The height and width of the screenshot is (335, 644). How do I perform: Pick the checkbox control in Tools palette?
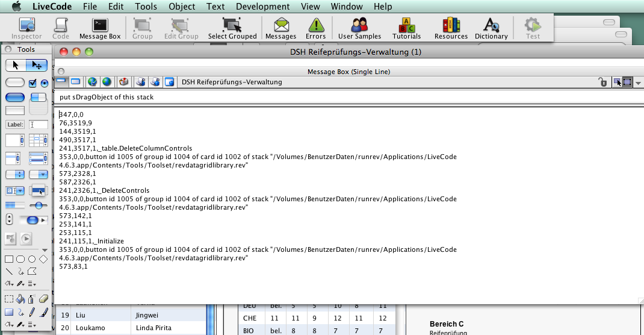pos(33,83)
